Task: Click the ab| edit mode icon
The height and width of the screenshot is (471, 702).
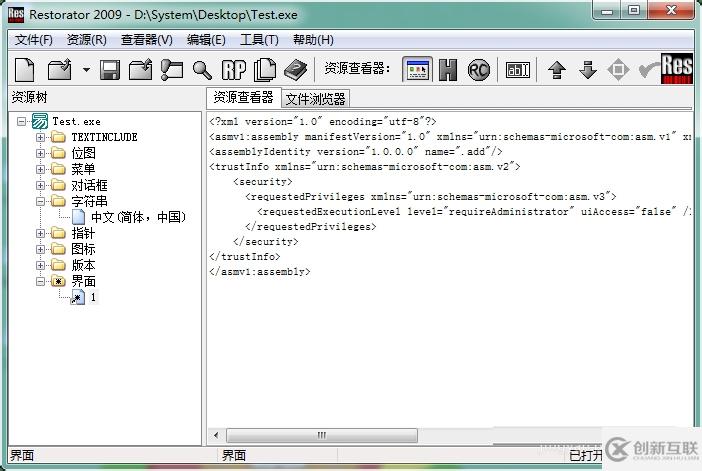Action: [518, 70]
